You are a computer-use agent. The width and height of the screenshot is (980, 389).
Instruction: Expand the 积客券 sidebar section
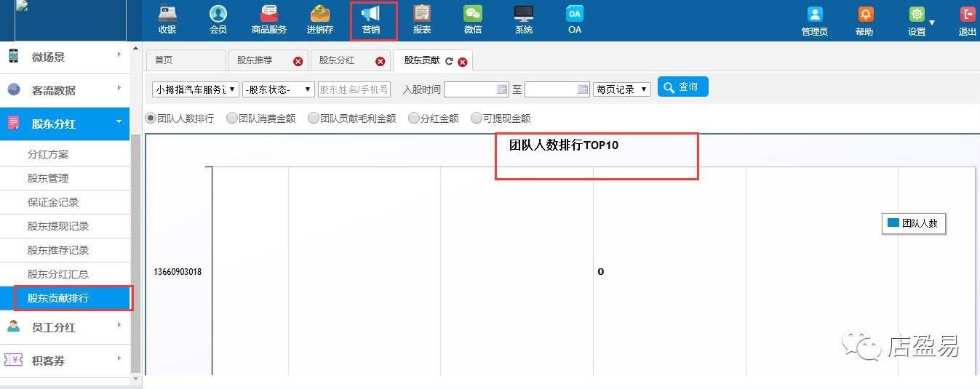point(65,361)
